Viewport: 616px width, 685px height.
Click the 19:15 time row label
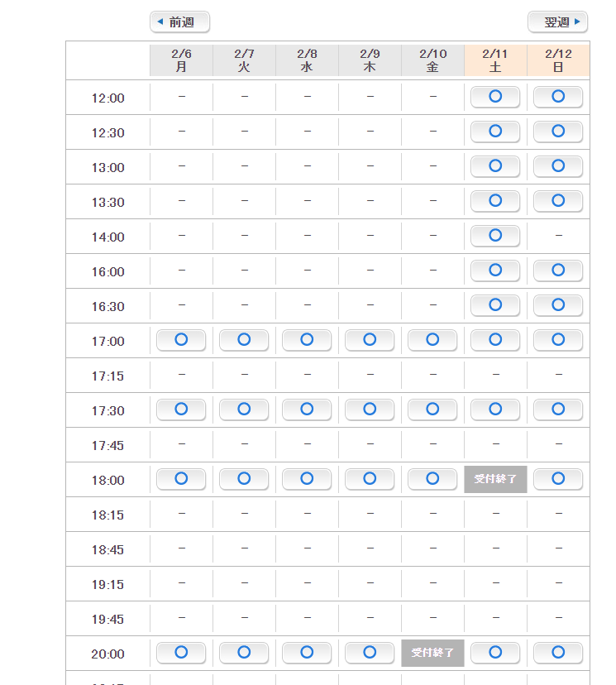[x=107, y=584]
